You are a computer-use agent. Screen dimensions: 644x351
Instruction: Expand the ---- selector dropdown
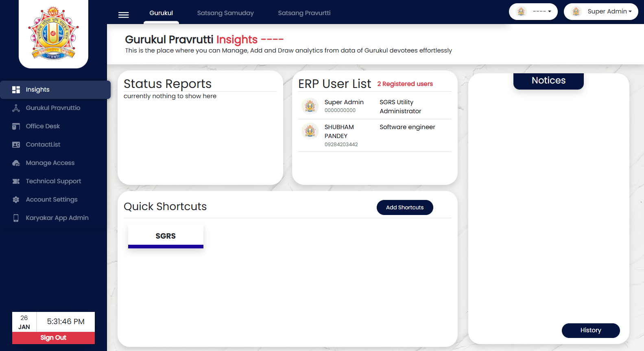point(533,11)
